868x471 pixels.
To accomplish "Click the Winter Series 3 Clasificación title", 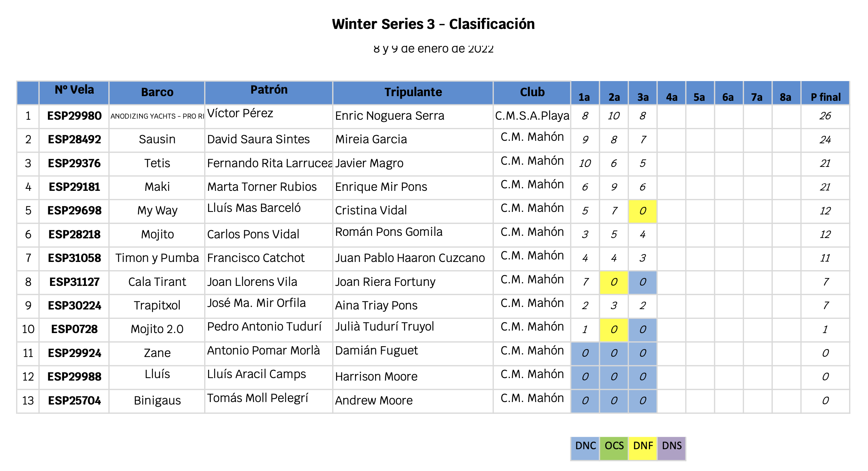I will tap(433, 24).
